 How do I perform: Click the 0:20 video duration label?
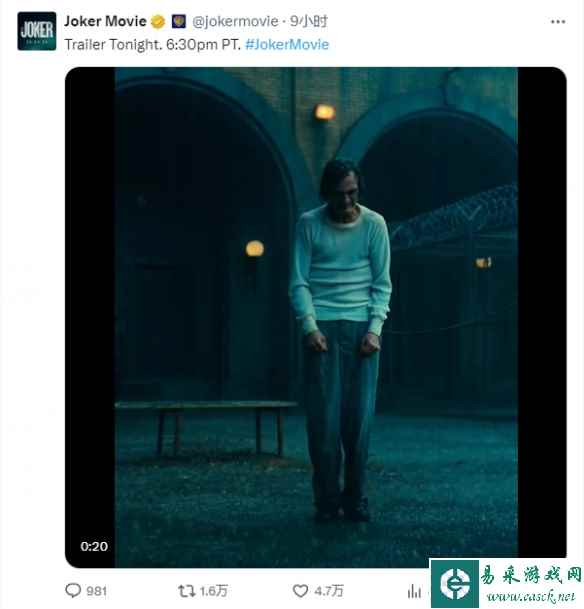click(x=94, y=546)
